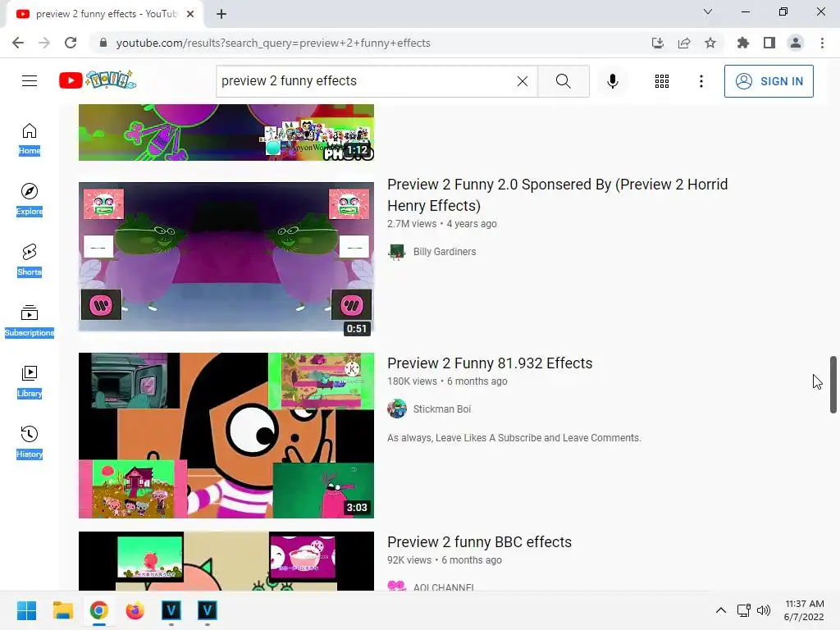Open Library in sidebar
This screenshot has width=840, height=630.
click(30, 381)
